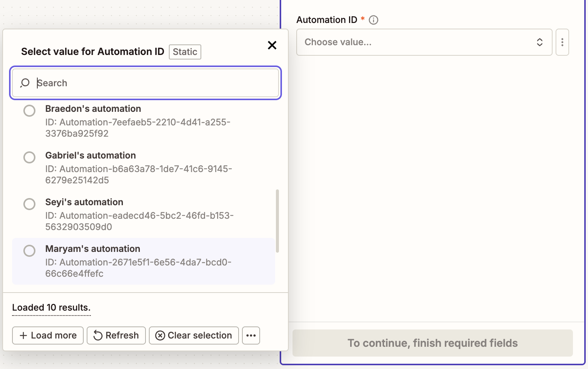This screenshot has height=369, width=588.
Task: Choose Maryam's automation radio option
Action: 29,251
